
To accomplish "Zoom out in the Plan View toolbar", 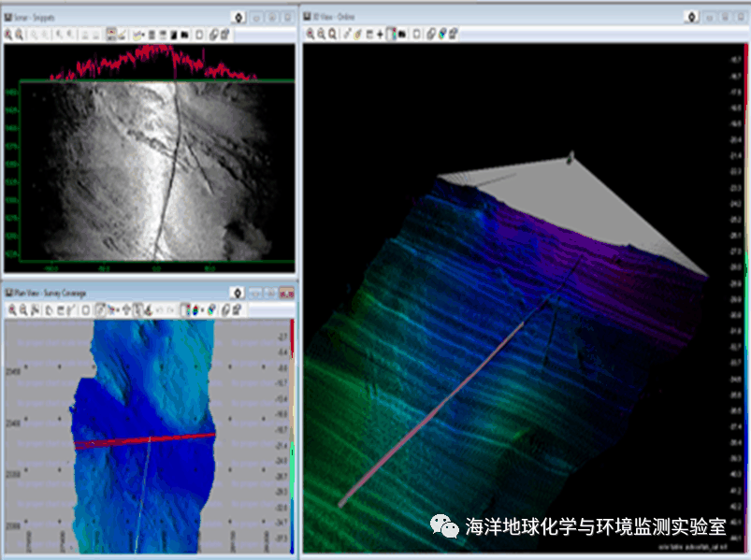I will (x=21, y=309).
